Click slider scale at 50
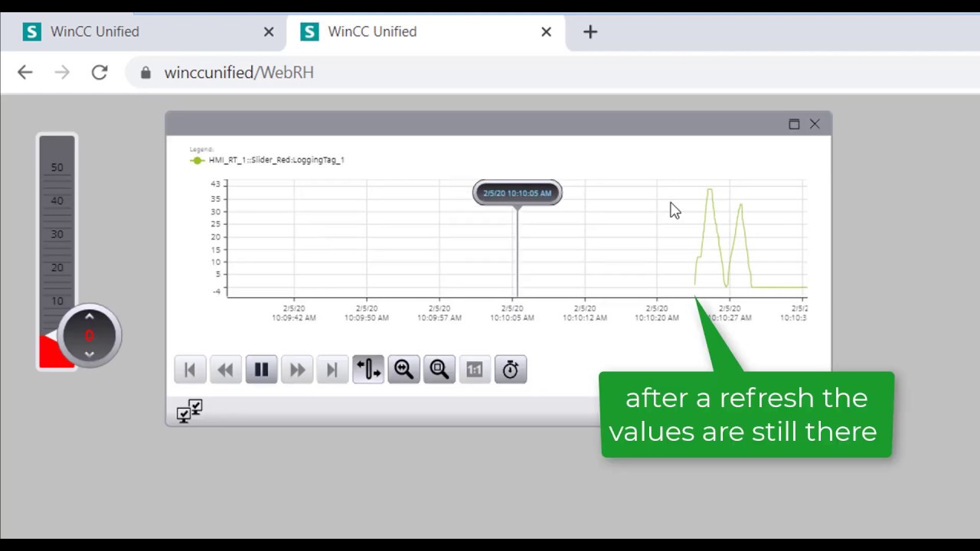 57,168
